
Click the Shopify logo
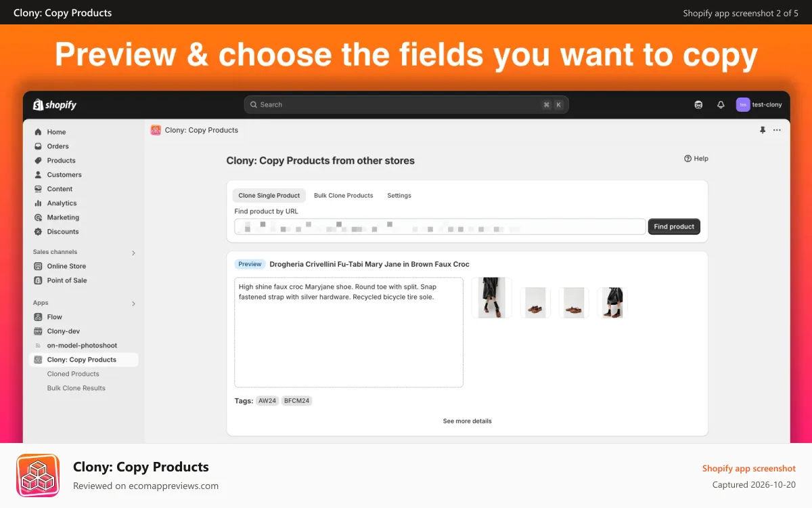click(x=55, y=105)
